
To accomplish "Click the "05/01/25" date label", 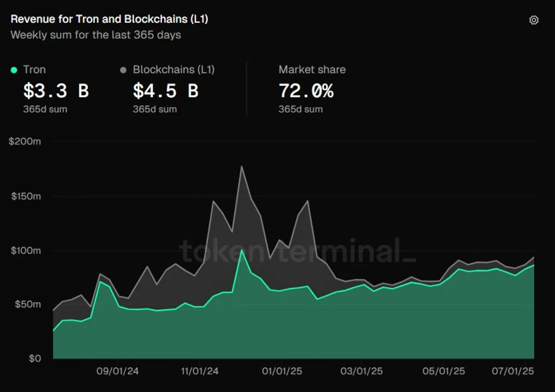I will coord(443,371).
